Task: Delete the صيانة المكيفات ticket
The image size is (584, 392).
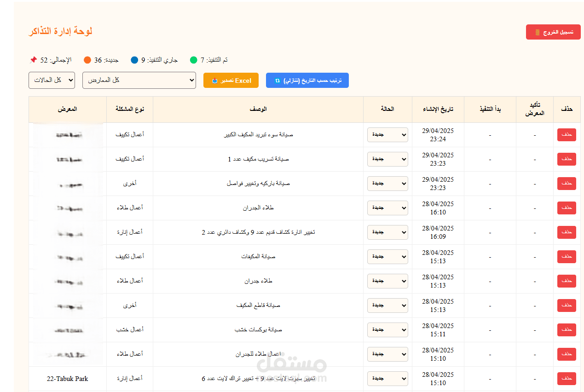Action: tap(567, 257)
